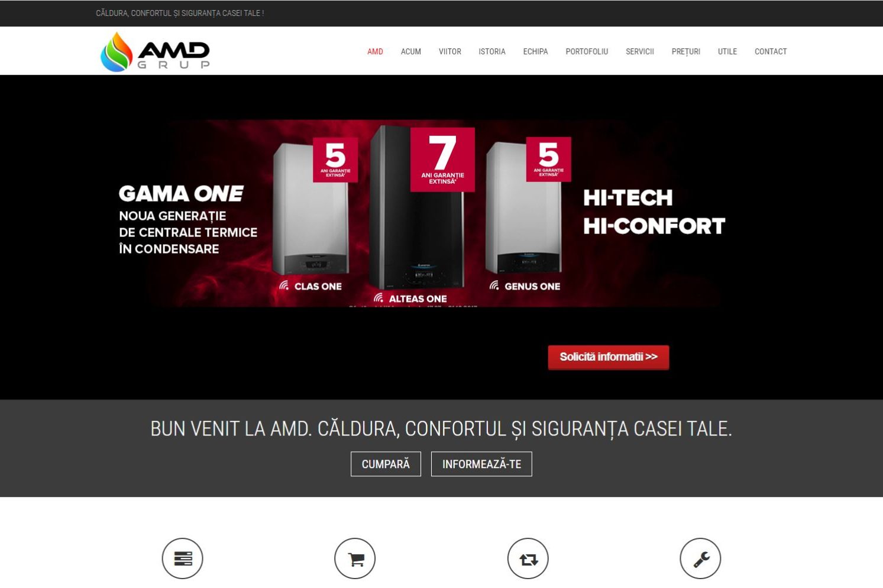
Task: Click the INFORMEAZĂ-TE button
Action: 481,464
